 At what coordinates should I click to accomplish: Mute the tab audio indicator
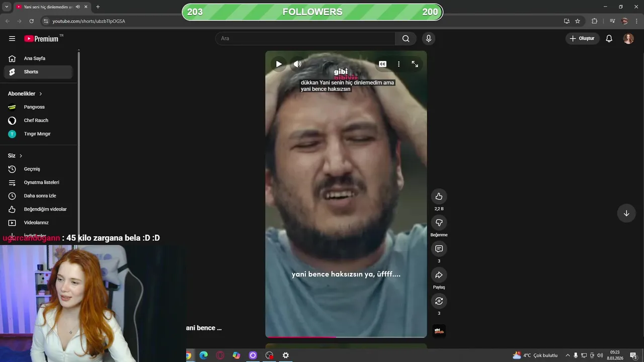77,7
